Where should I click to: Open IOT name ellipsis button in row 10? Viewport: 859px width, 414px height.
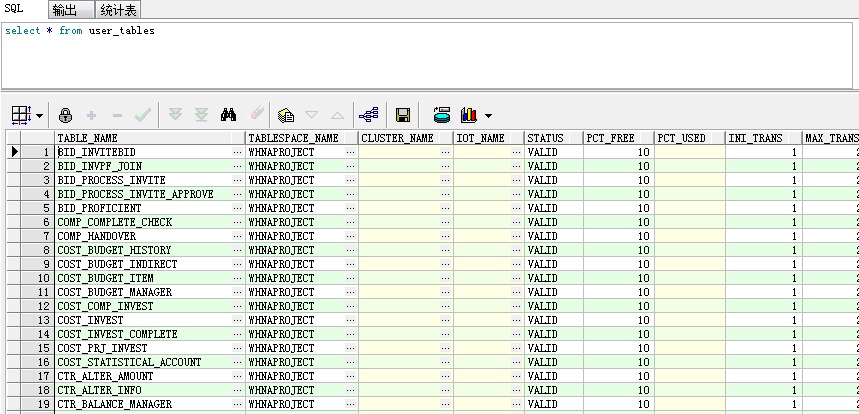[x=517, y=278]
